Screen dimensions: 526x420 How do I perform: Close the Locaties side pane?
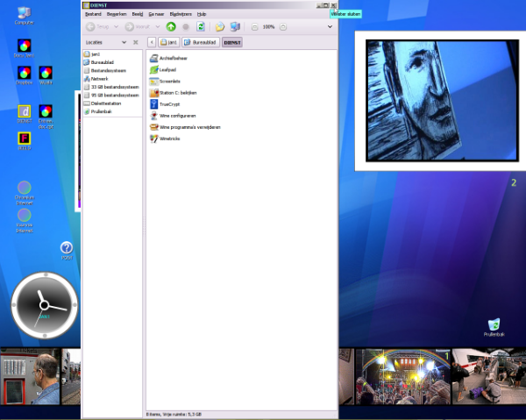tap(136, 42)
